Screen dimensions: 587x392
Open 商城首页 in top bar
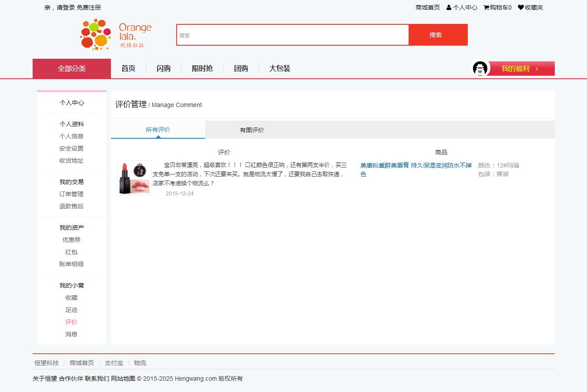click(x=428, y=7)
